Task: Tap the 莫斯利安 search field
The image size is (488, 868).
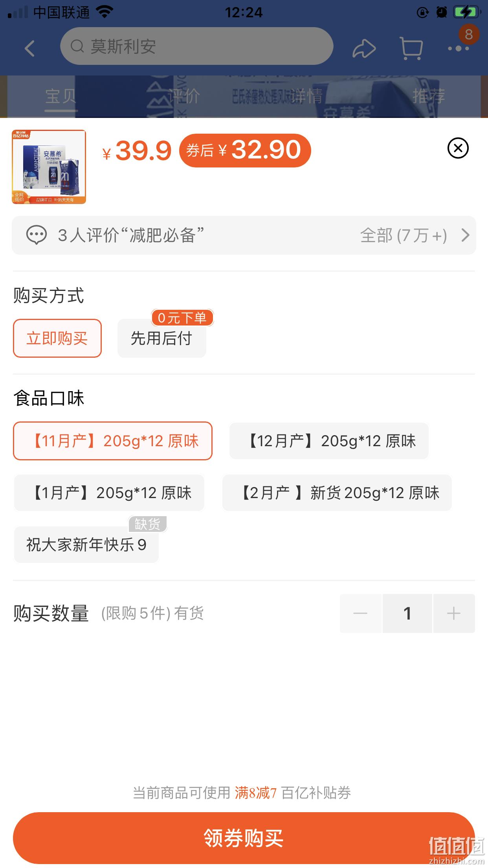Action: pyautogui.click(x=197, y=46)
